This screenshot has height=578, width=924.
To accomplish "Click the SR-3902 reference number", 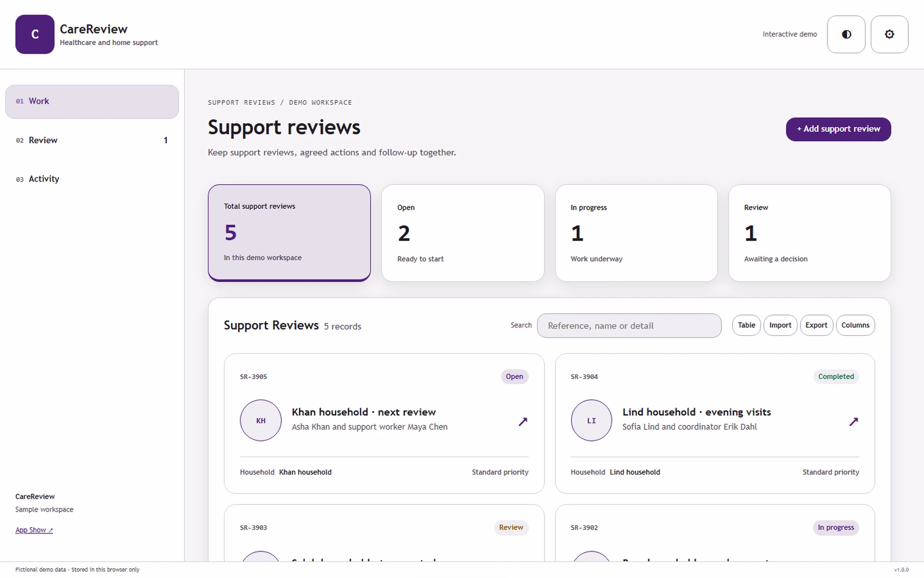I will (x=584, y=528).
